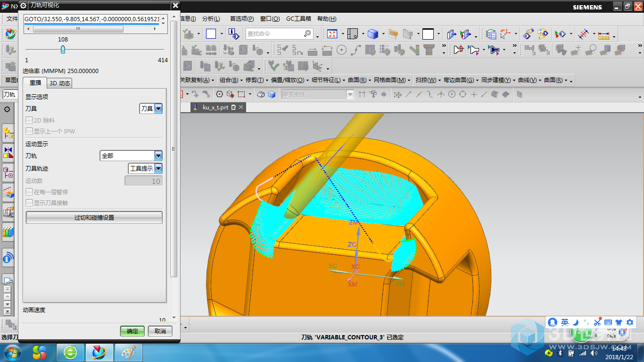This screenshot has width=644, height=362.
Task: Open the 窗口(O) menu
Action: tap(270, 19)
